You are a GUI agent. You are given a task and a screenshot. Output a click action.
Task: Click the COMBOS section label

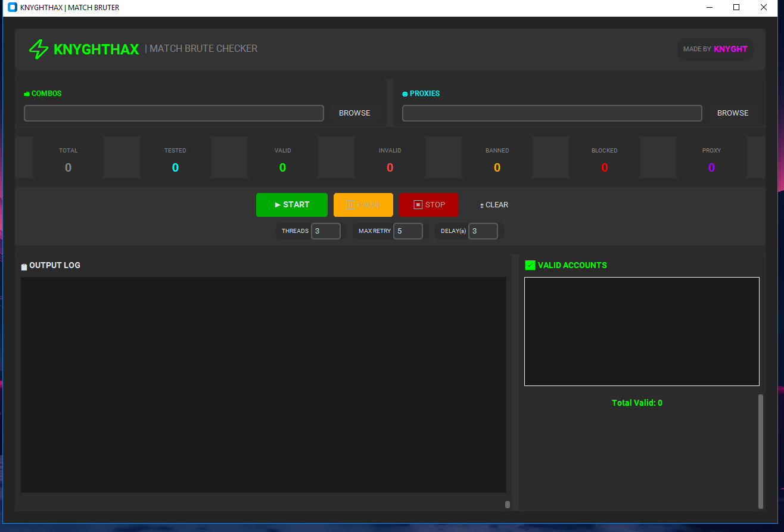coord(46,94)
